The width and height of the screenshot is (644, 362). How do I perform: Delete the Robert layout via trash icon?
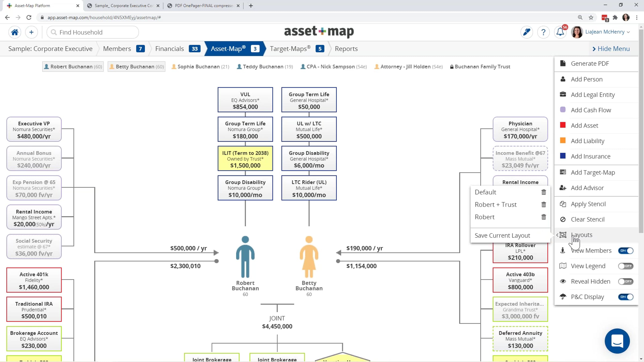click(544, 217)
